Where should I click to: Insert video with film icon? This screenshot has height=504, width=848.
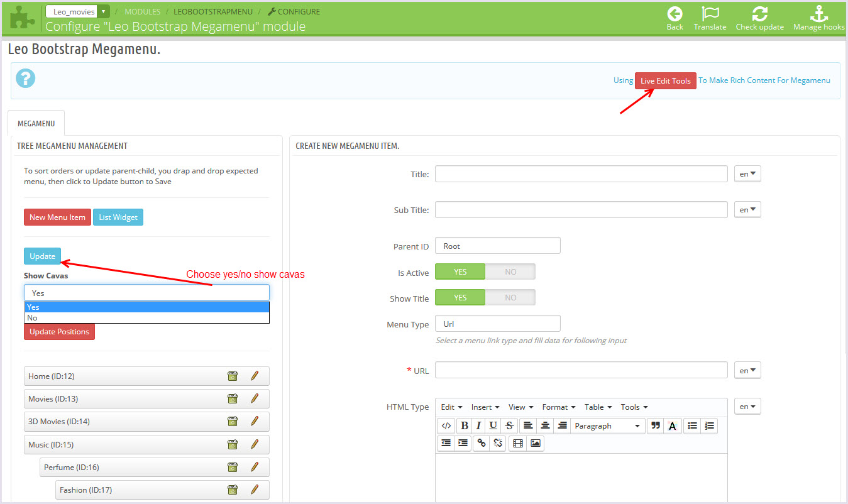click(518, 443)
